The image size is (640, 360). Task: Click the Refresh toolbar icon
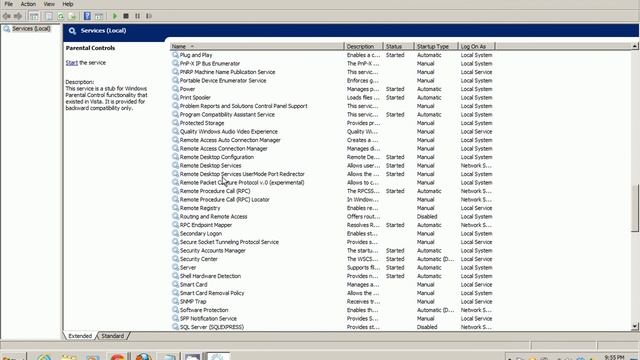click(61, 16)
